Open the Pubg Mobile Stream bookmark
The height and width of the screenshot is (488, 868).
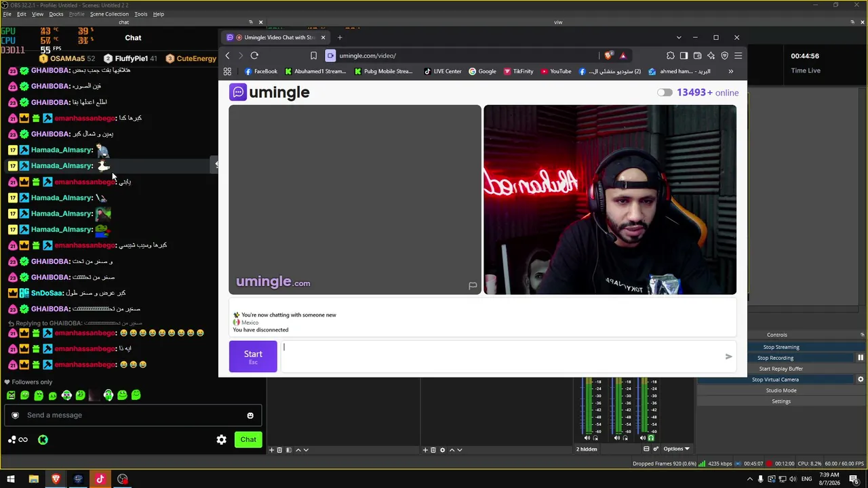(x=383, y=71)
